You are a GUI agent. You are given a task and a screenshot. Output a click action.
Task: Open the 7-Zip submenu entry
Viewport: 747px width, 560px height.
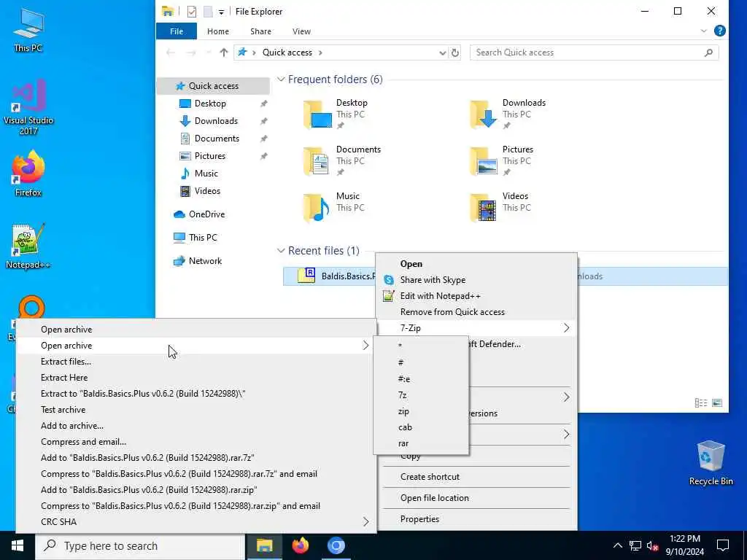(x=476, y=327)
